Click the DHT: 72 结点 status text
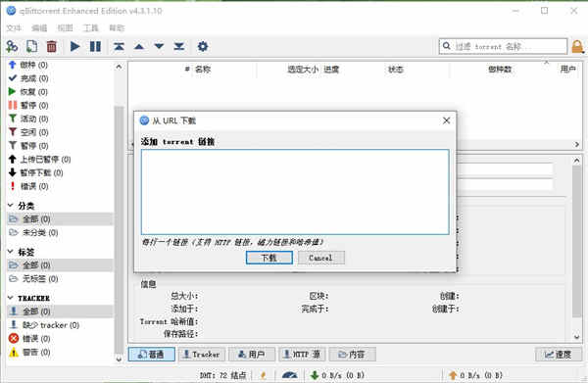The width and height of the screenshot is (588, 383). [222, 375]
